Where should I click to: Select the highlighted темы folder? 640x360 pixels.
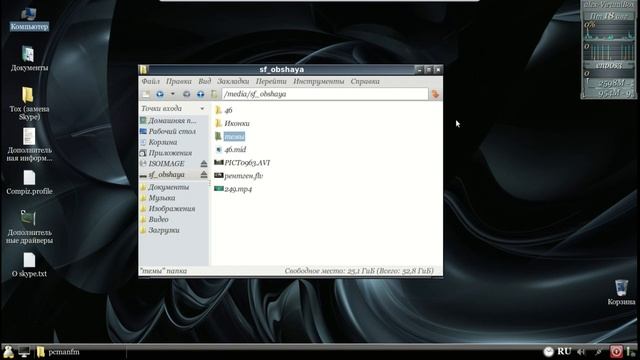(x=229, y=136)
